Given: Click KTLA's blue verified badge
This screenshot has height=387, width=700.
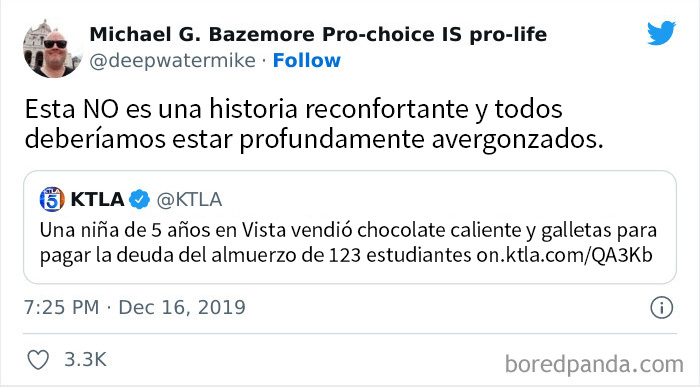Looking at the screenshot, I should point(140,199).
